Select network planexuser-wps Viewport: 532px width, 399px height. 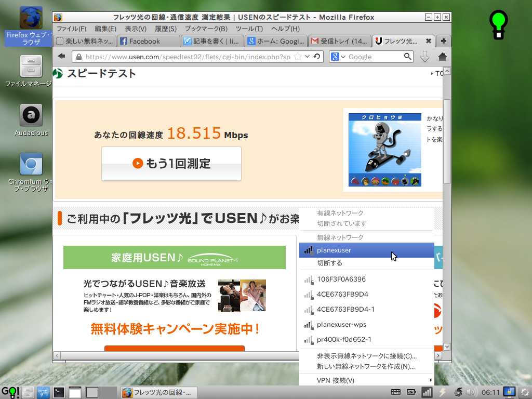(367, 324)
